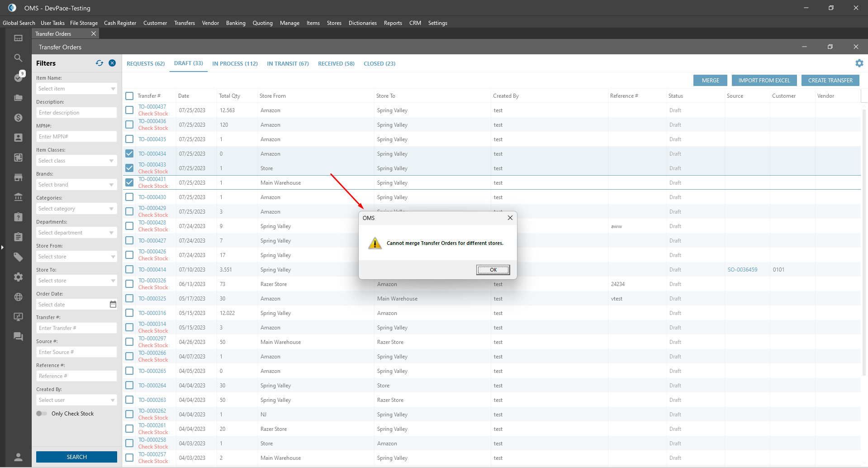Screen dimensions: 868x468
Task: Click the Merge button
Action: coord(710,80)
